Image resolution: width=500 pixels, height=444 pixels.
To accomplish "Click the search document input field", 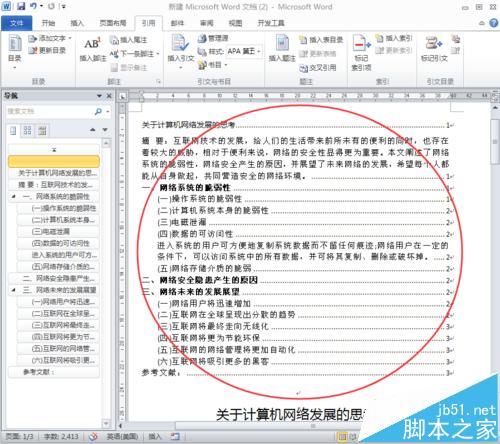I will pyautogui.click(x=50, y=111).
